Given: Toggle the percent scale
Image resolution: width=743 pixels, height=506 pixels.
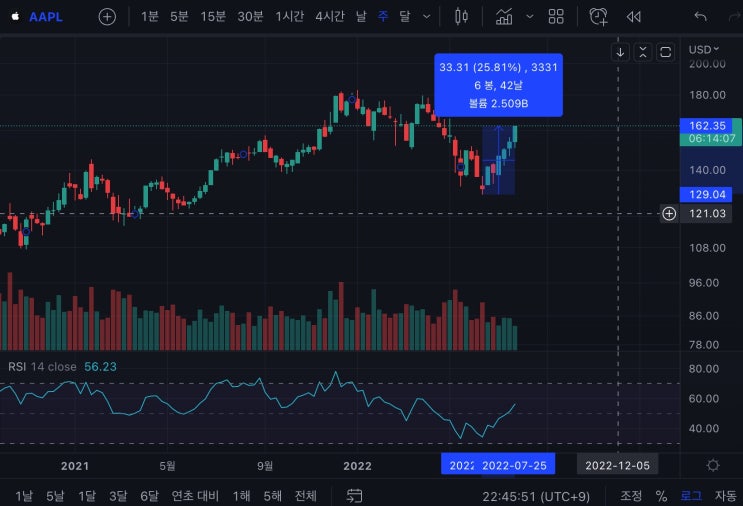Looking at the screenshot, I should point(661,496).
